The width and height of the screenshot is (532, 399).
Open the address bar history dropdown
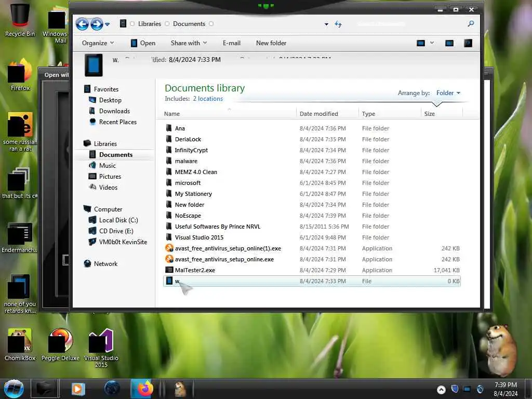point(326,24)
